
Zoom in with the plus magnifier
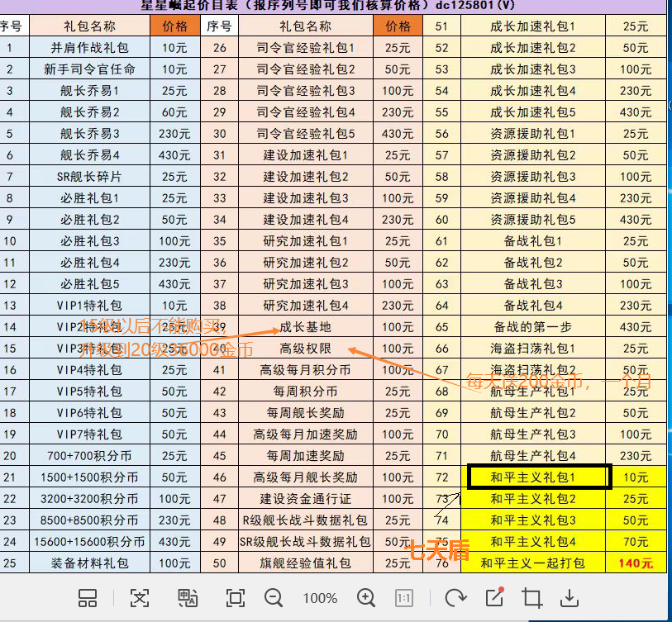(366, 598)
